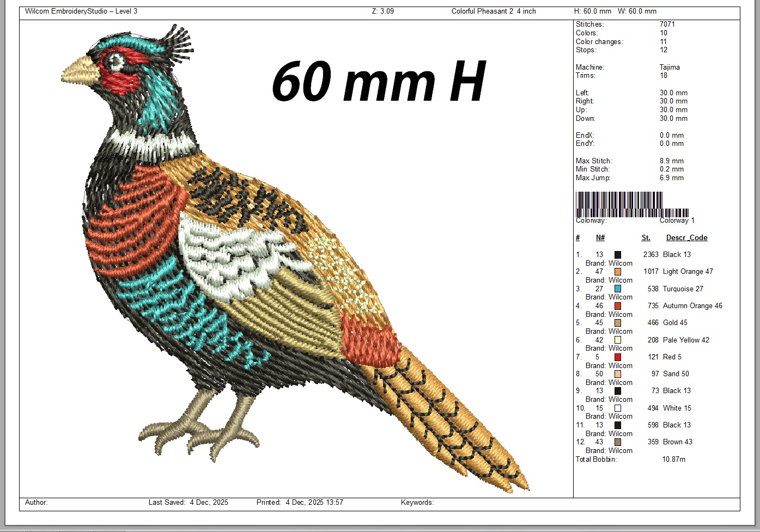This screenshot has height=532, width=760.
Task: Select the Gold 45 color swatch
Action: [618, 323]
